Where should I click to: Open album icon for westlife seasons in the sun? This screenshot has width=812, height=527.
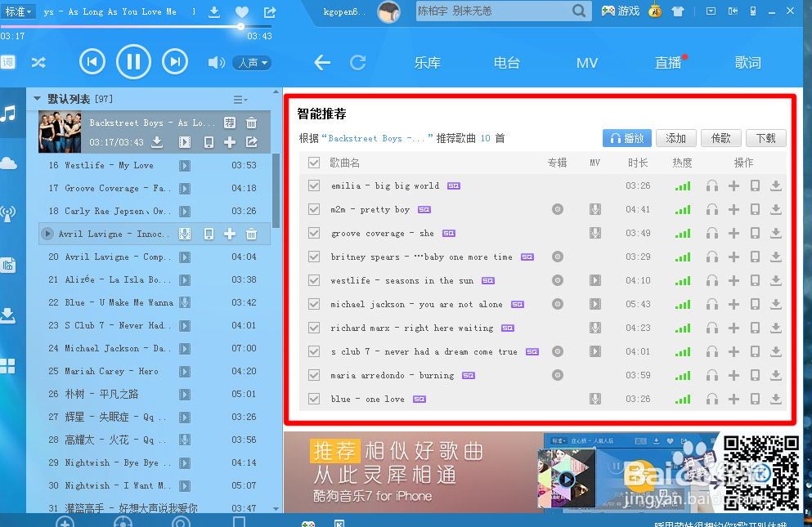tap(557, 280)
